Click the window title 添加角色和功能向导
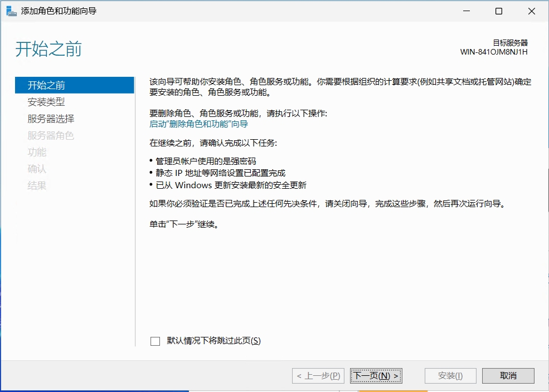The image size is (549, 392). [59, 11]
